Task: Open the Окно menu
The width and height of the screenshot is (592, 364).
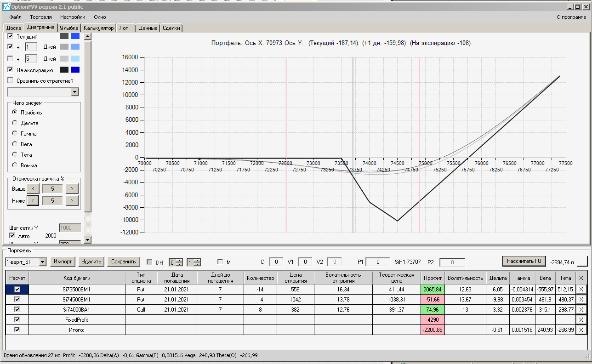Action: pos(100,17)
